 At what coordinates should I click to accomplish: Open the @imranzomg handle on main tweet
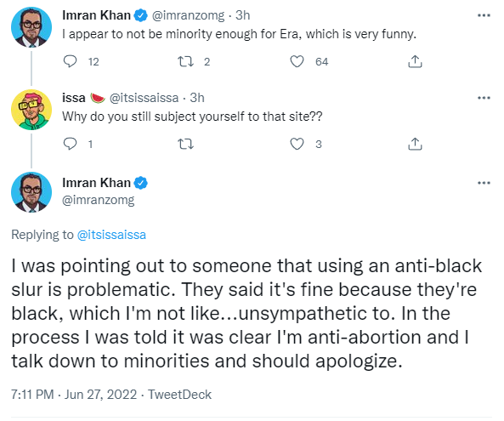point(98,200)
